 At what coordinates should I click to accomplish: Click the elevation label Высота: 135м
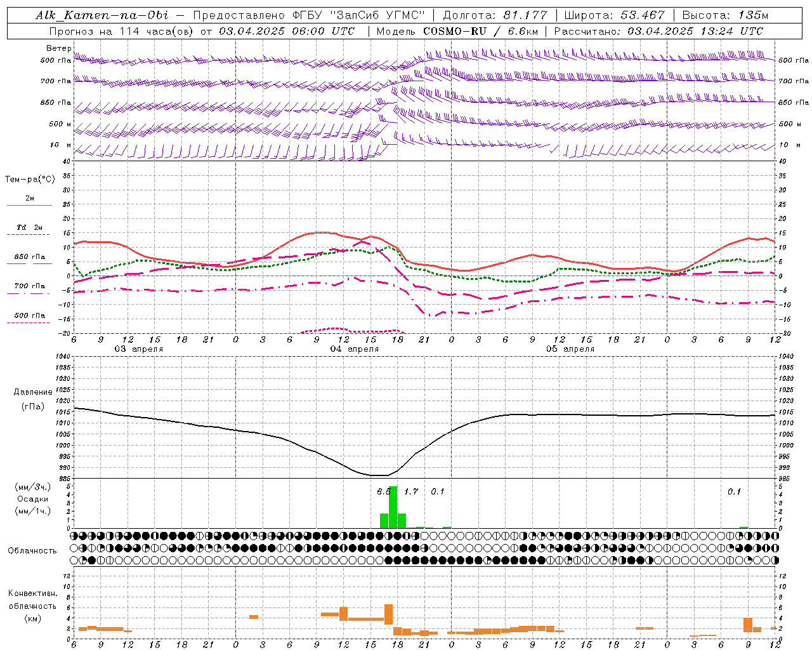(x=724, y=15)
